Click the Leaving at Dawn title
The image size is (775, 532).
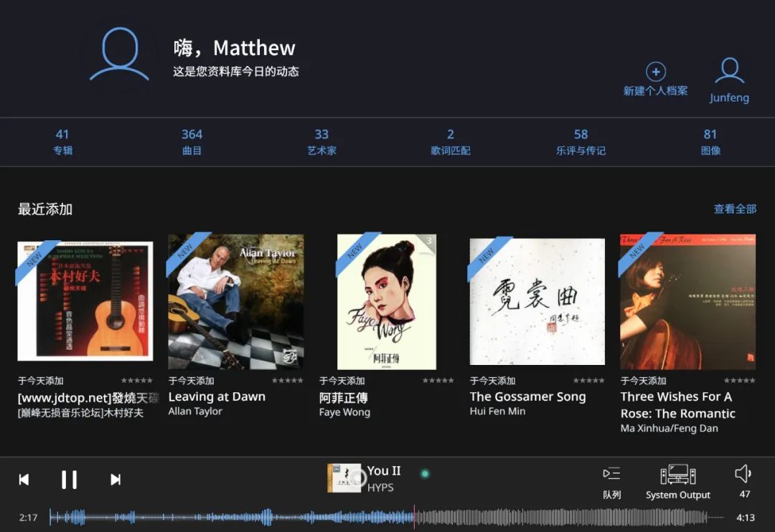(x=217, y=396)
